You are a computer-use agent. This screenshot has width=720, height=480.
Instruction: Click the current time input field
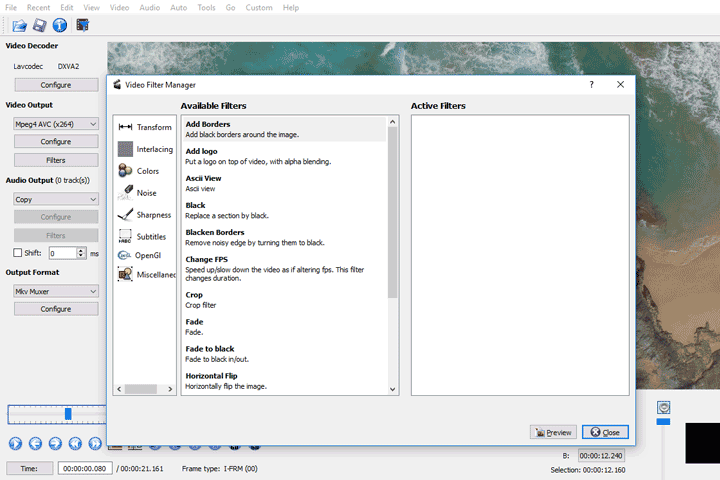[85, 468]
